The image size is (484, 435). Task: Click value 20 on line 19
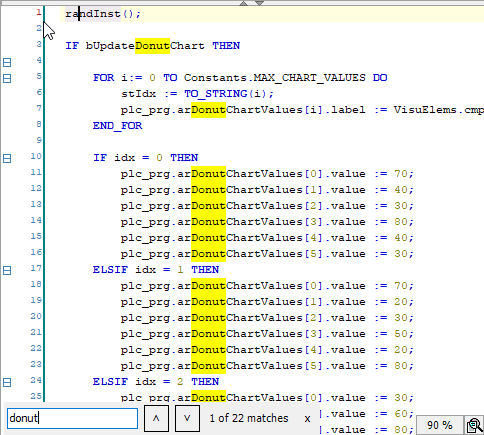(401, 302)
